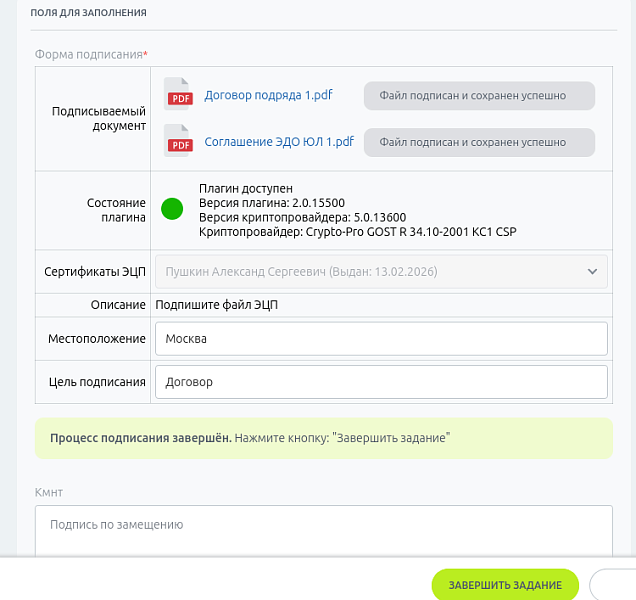Image resolution: width=636 pixels, height=600 pixels.
Task: Click the Поля для заполнения section header
Action: 89,13
